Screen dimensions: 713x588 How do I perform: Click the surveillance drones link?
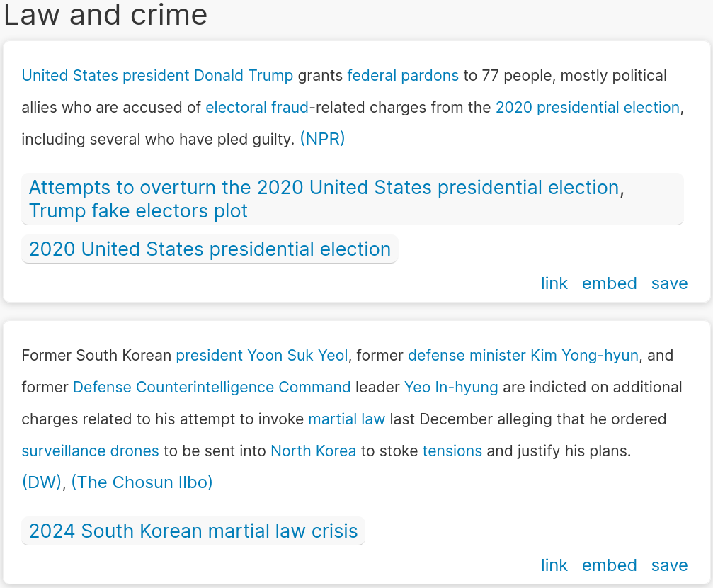tap(90, 451)
